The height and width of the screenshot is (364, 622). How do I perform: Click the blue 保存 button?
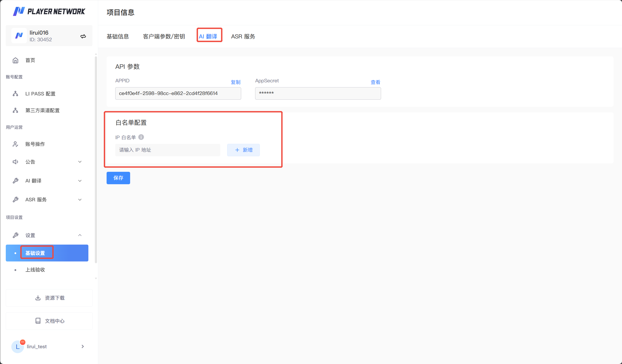118,178
